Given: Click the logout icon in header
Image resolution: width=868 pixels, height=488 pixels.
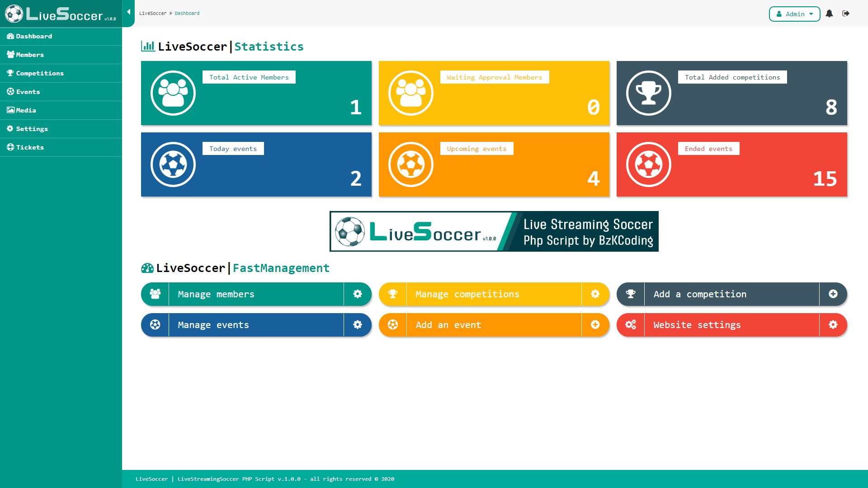Looking at the screenshot, I should (x=846, y=14).
